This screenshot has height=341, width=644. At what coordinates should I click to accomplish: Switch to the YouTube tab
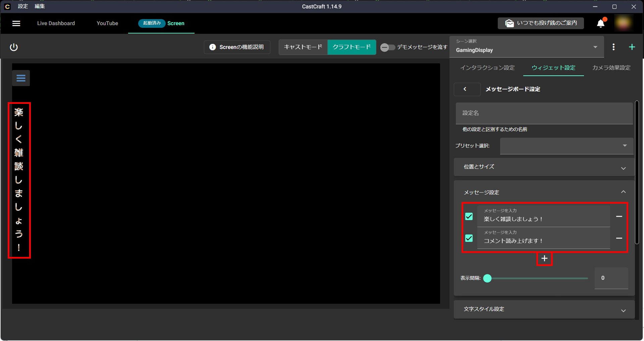(x=107, y=23)
